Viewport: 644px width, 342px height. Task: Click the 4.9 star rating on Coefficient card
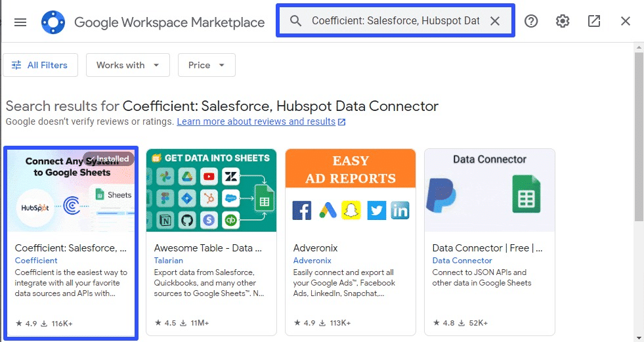[x=26, y=324]
